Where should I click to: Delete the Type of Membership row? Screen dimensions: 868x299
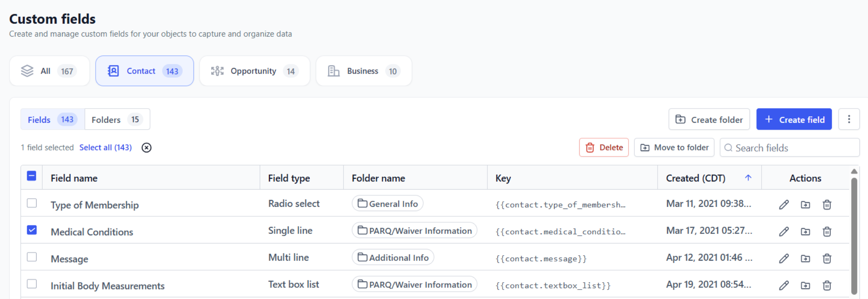(827, 205)
